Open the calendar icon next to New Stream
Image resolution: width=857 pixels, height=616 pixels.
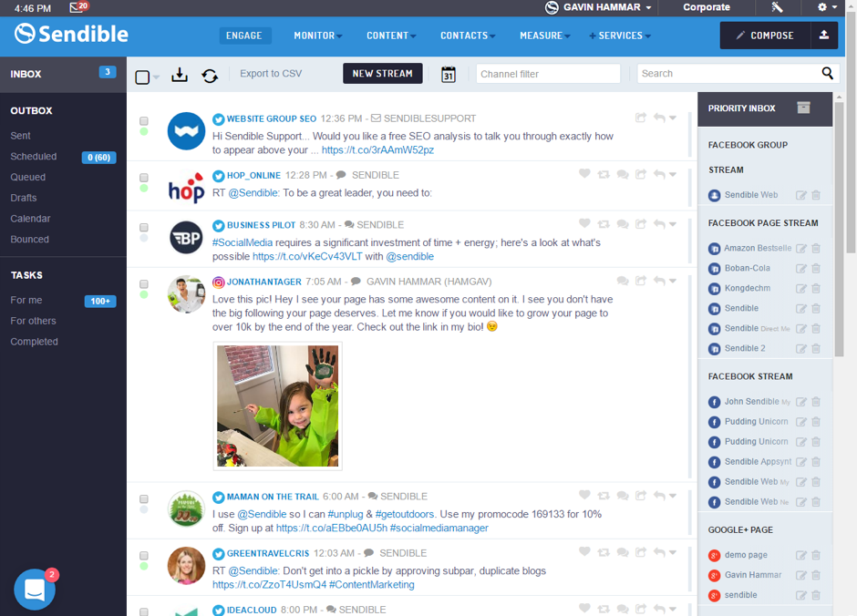pyautogui.click(x=449, y=75)
